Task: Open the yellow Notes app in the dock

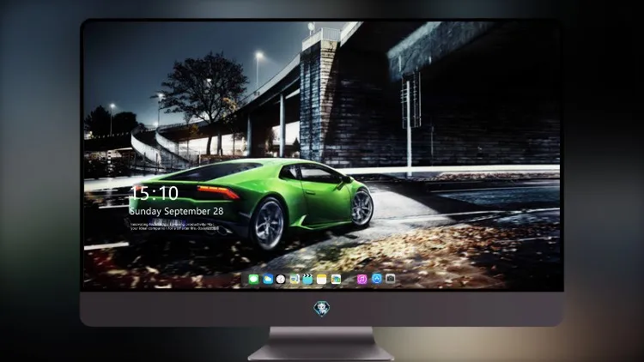Action: point(322,280)
